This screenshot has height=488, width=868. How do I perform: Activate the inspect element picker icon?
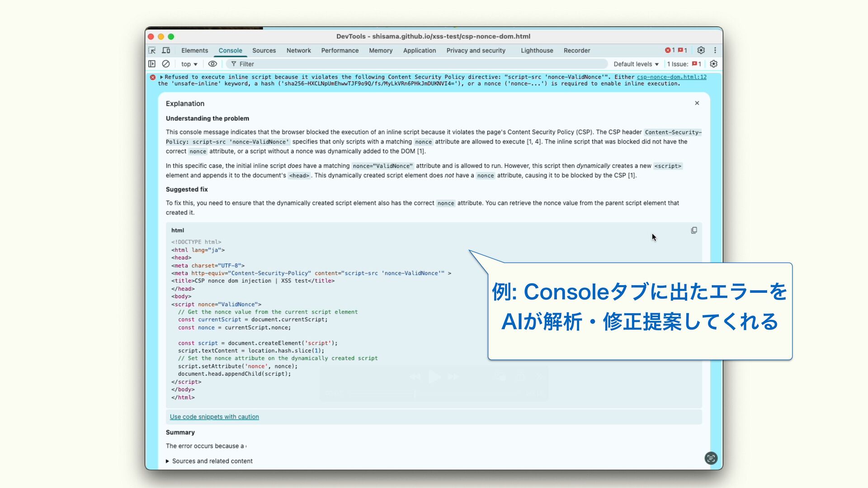tap(152, 51)
